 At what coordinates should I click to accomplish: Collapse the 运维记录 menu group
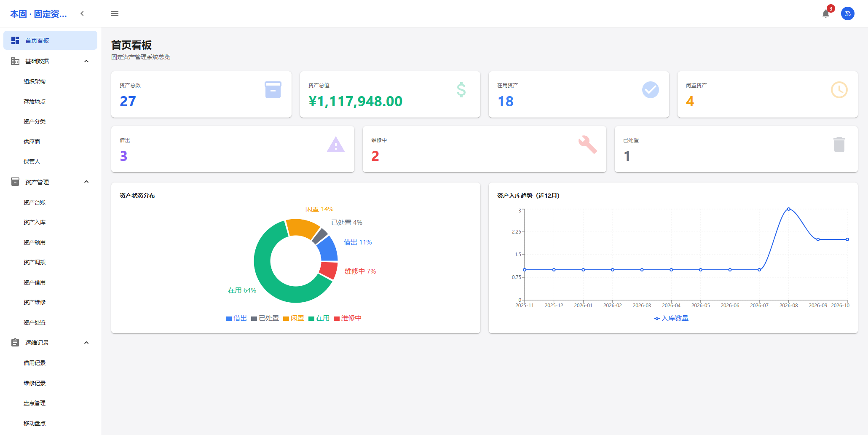(86, 343)
